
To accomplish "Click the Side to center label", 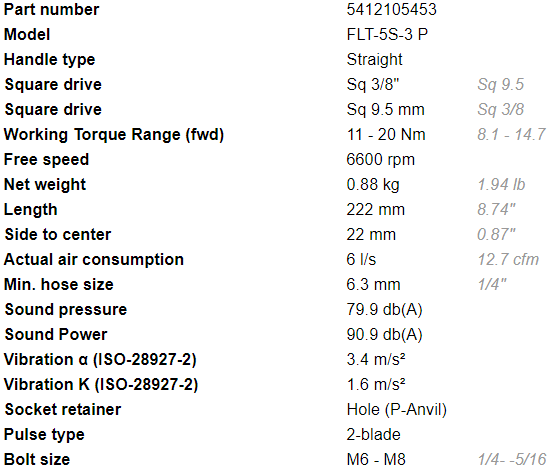I will [58, 235].
